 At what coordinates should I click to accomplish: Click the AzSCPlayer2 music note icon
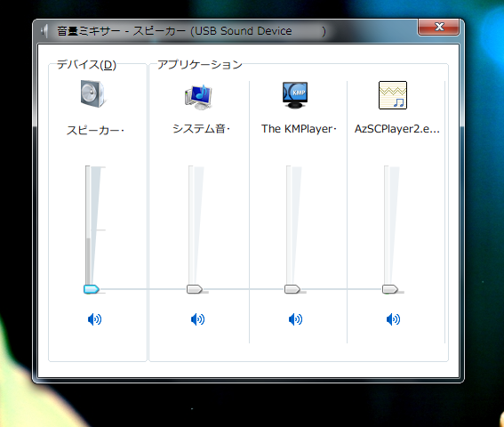[393, 95]
